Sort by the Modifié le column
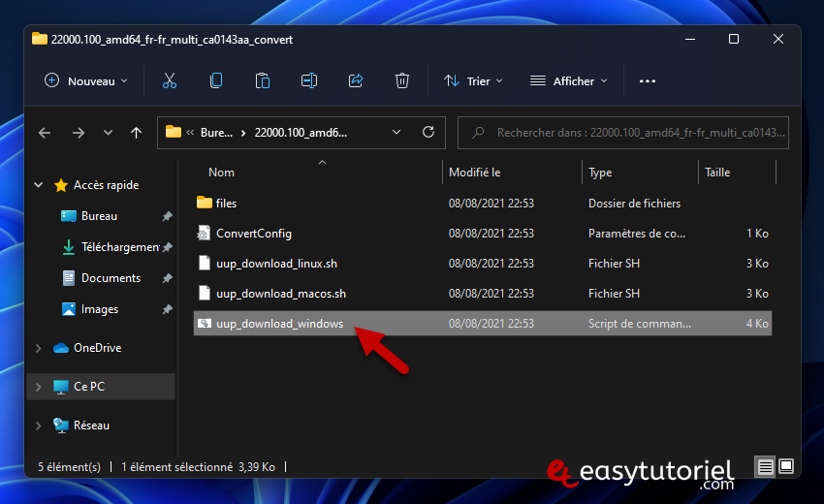This screenshot has height=504, width=824. coord(475,173)
